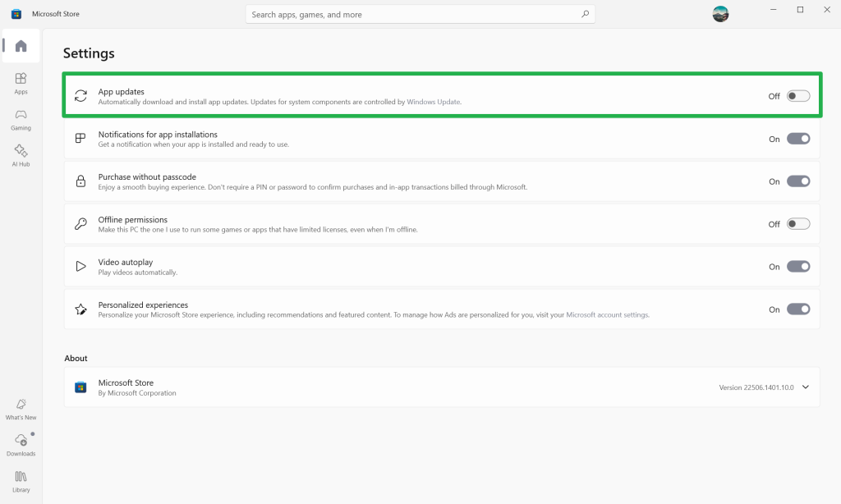The image size is (841, 504).
Task: Enable the Offline permissions toggle
Action: (798, 223)
